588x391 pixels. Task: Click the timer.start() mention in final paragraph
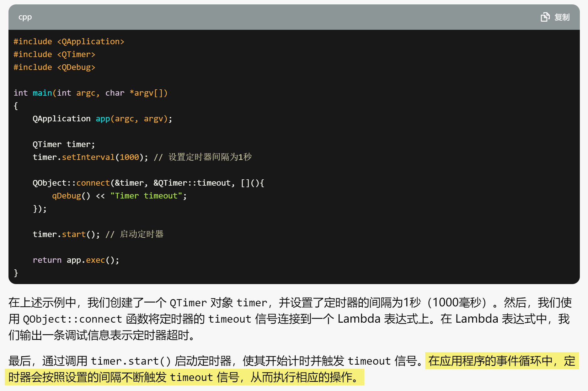click(x=130, y=361)
